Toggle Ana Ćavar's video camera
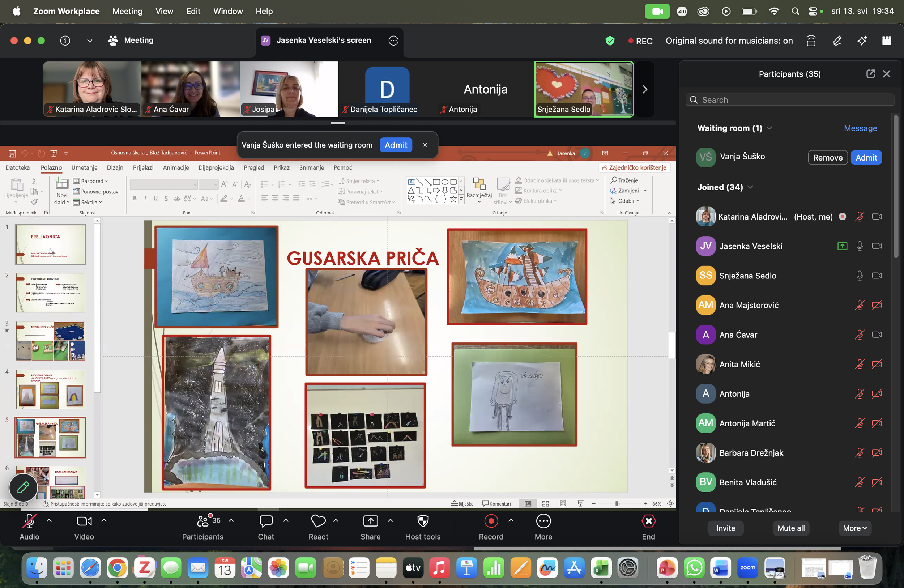This screenshot has width=904, height=588. pyautogui.click(x=877, y=335)
